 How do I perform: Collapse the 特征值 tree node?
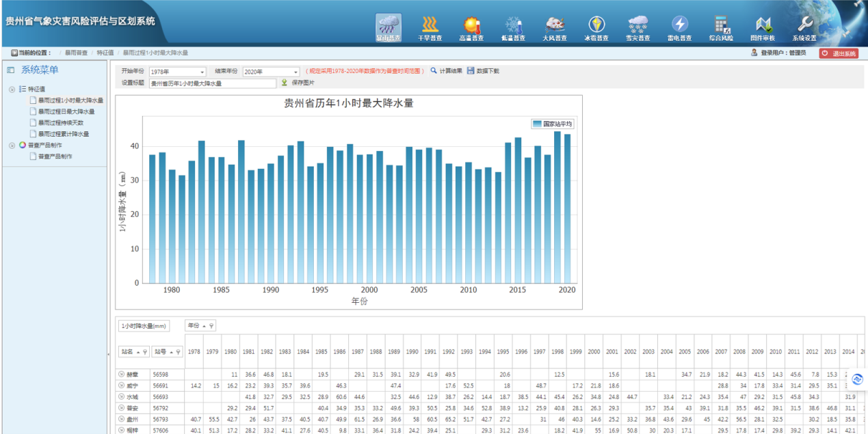(x=12, y=89)
